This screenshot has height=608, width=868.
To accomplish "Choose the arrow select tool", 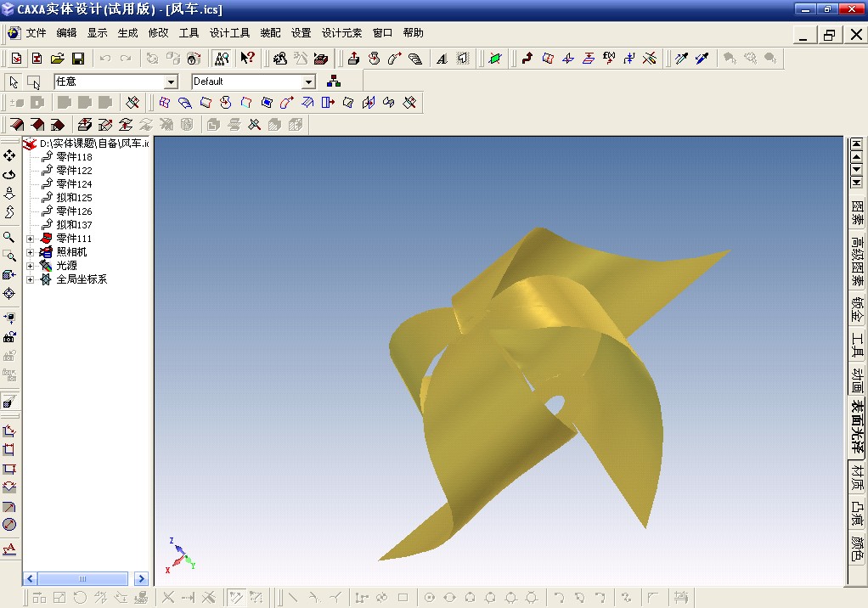I will click(x=14, y=82).
